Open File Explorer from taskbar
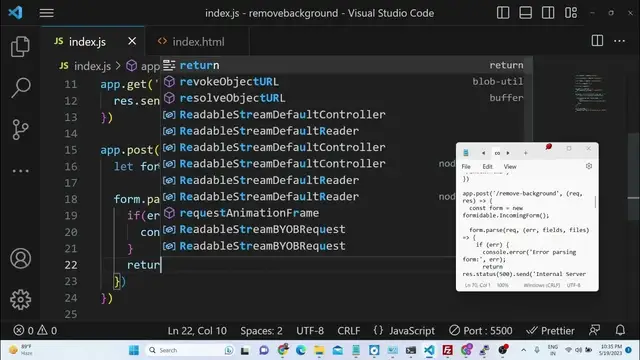The width and height of the screenshot is (640, 360). [x=319, y=350]
